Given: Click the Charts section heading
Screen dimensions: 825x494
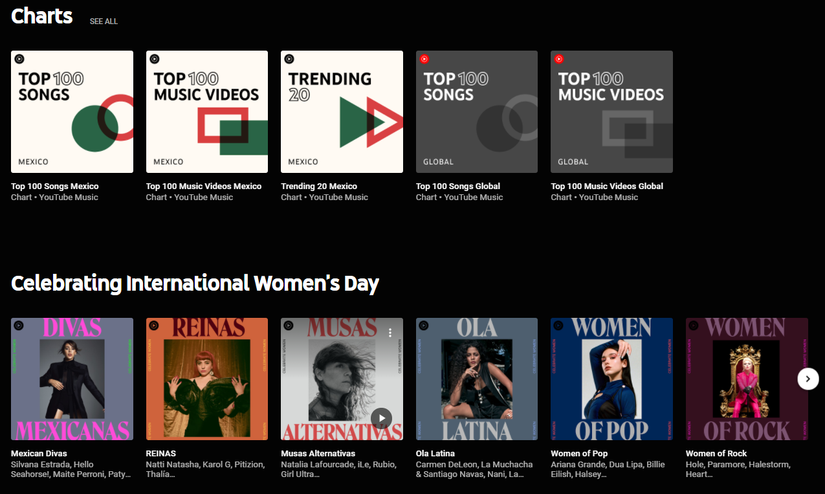Looking at the screenshot, I should [x=42, y=16].
